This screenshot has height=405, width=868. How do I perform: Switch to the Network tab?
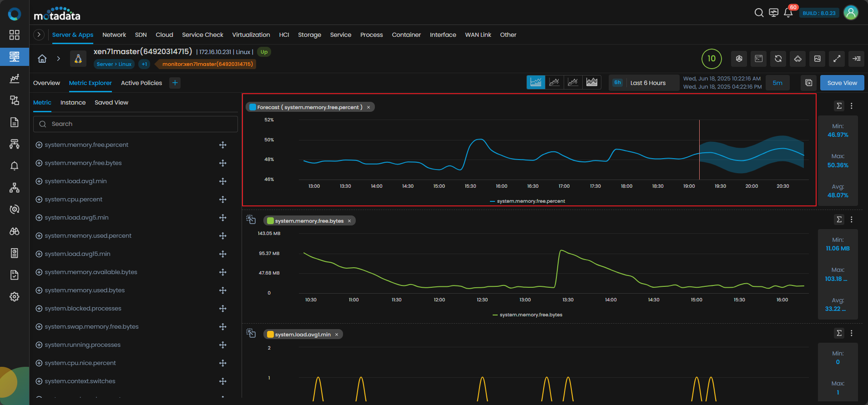point(114,35)
